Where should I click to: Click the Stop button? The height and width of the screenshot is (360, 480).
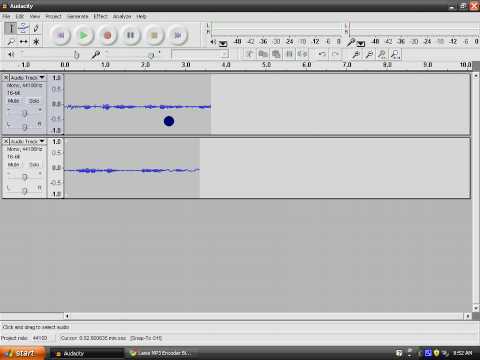point(154,35)
